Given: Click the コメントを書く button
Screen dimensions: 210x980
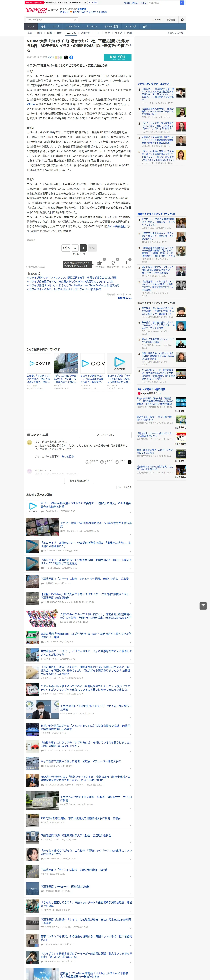Looking at the screenshot, I should point(105,435).
